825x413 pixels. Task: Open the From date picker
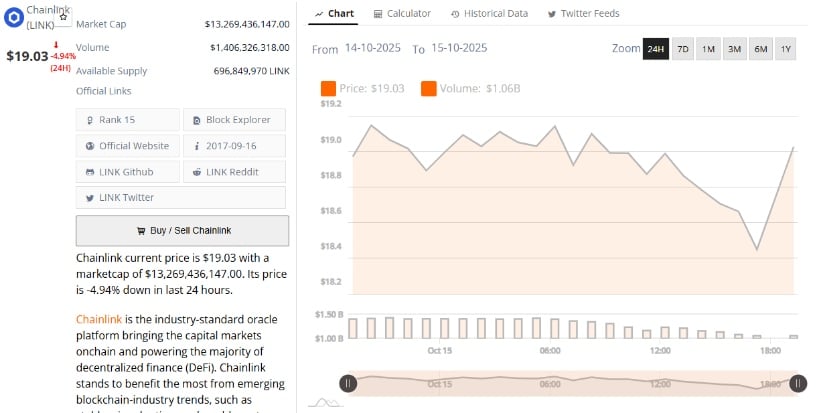coord(374,48)
